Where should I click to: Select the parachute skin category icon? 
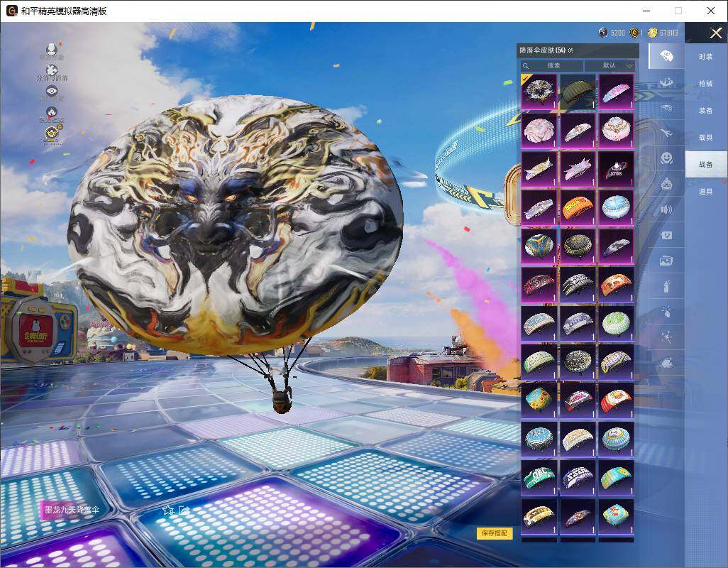pos(666,56)
